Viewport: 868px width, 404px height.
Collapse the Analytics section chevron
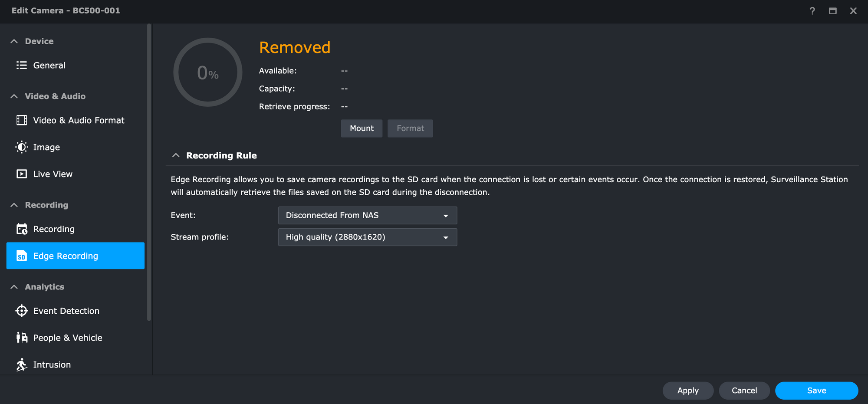[x=14, y=287]
